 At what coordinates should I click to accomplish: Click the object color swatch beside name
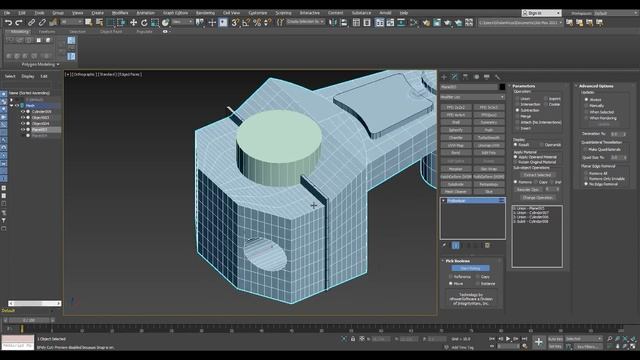click(502, 87)
